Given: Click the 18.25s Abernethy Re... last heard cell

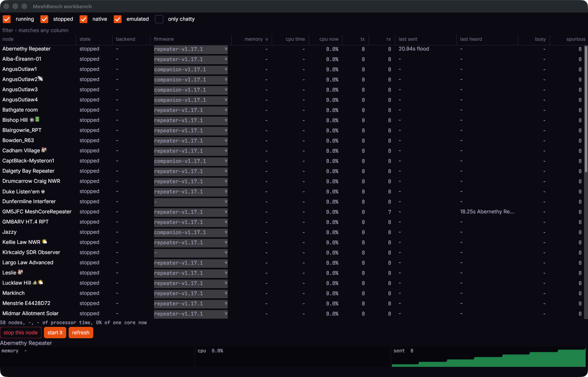Looking at the screenshot, I should point(487,212).
